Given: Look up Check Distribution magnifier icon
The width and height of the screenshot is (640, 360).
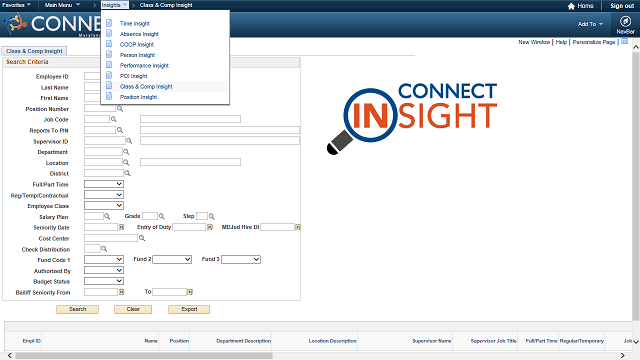Looking at the screenshot, I should pyautogui.click(x=104, y=249).
